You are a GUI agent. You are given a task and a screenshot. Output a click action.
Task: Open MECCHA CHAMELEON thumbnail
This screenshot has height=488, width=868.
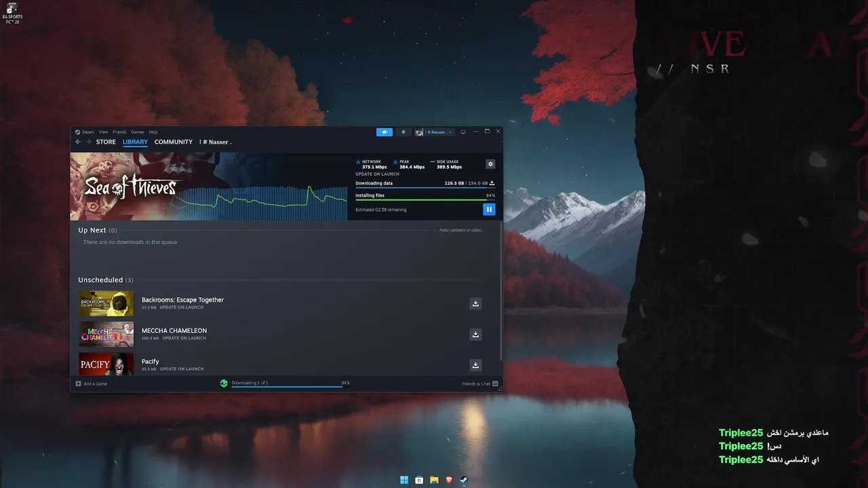point(106,334)
